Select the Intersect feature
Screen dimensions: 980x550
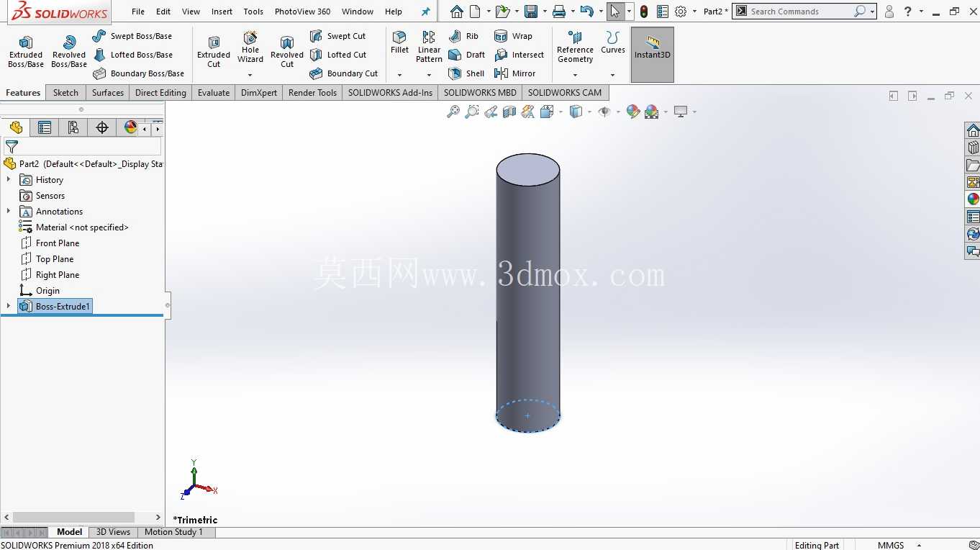click(520, 55)
